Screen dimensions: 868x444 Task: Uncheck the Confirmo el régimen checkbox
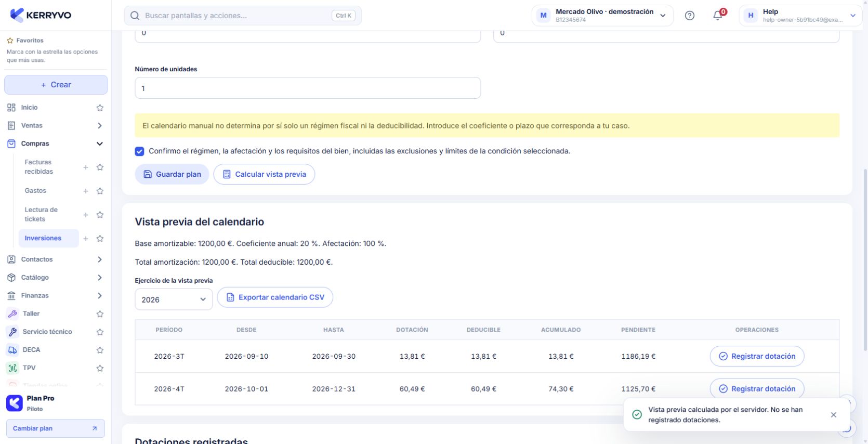click(x=139, y=151)
